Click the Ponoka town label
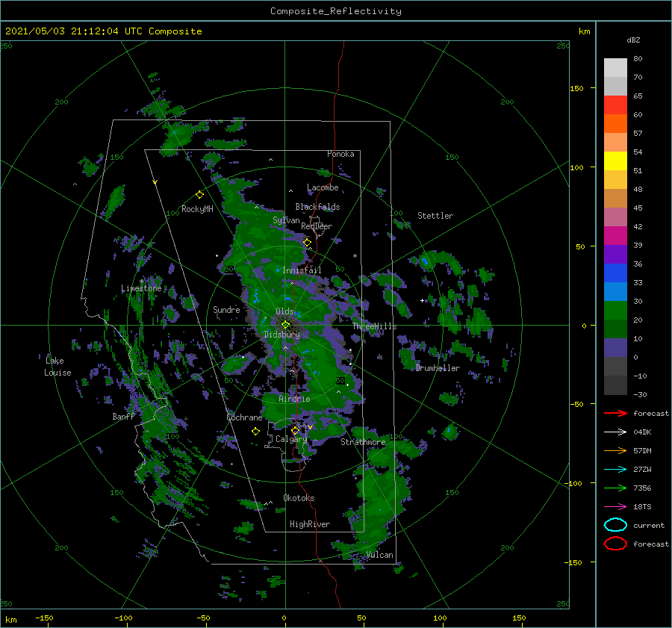The width and height of the screenshot is (672, 628). (x=340, y=154)
